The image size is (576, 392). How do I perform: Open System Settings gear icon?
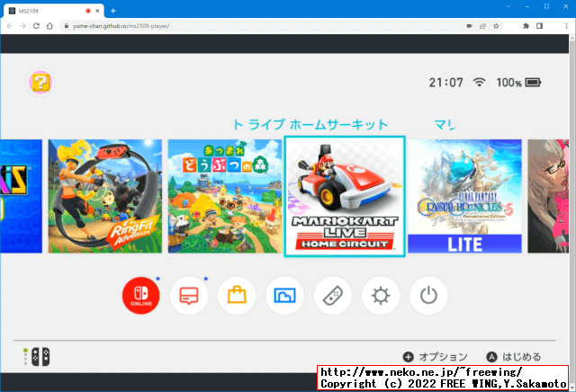click(381, 296)
